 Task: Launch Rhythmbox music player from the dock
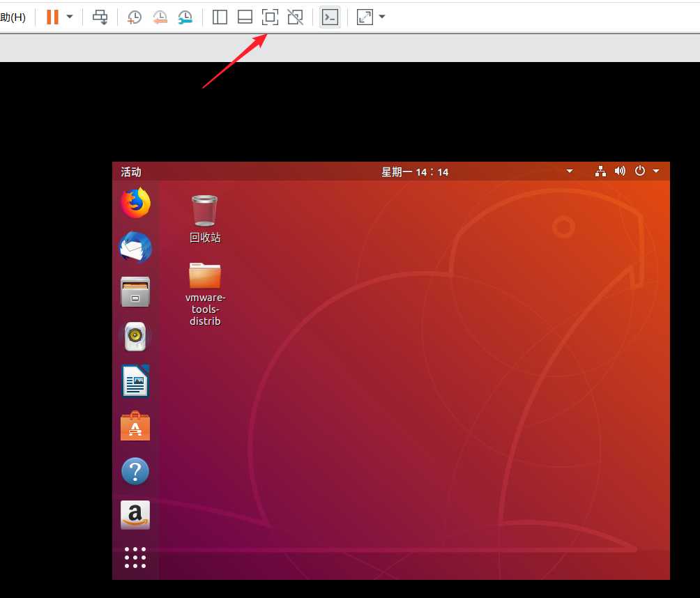click(x=135, y=337)
